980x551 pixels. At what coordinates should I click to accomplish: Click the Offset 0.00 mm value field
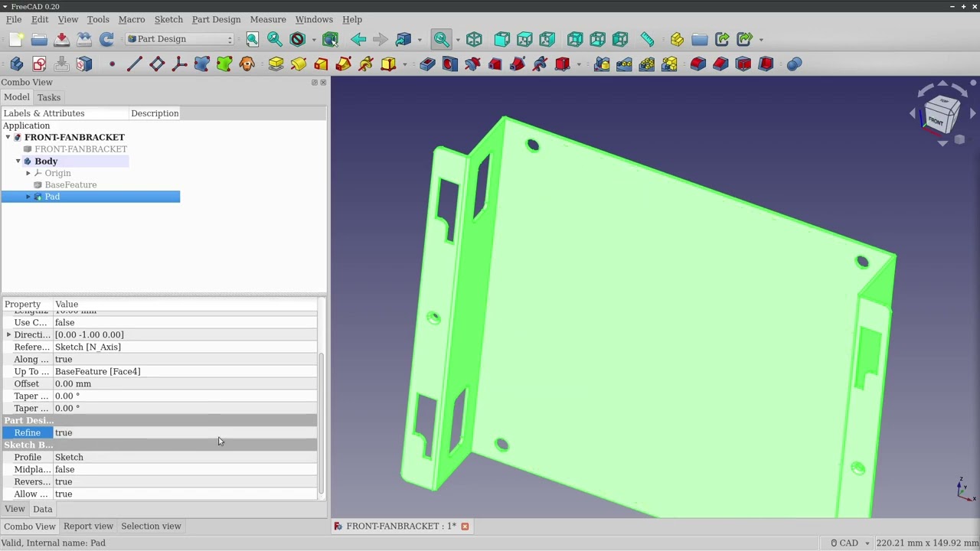tap(185, 383)
